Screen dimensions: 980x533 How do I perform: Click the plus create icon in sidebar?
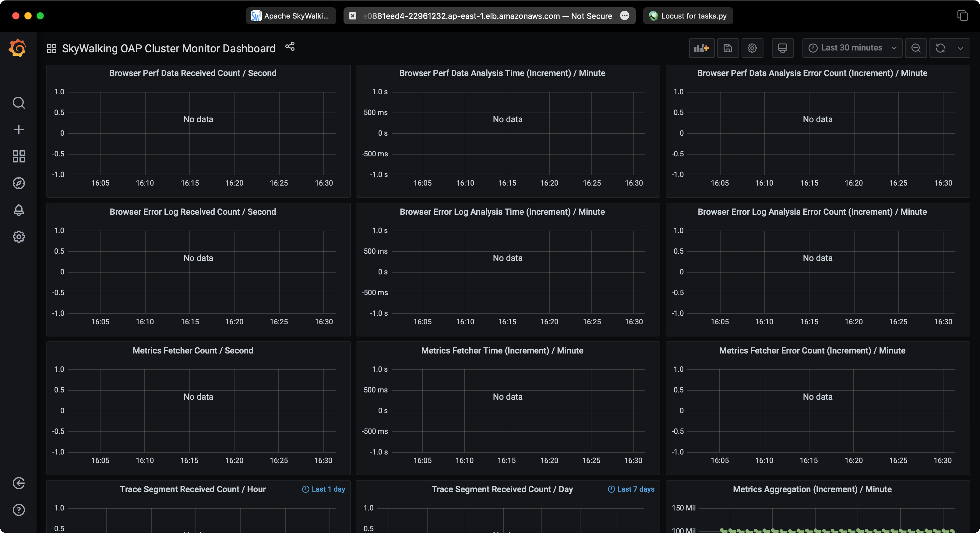[19, 130]
